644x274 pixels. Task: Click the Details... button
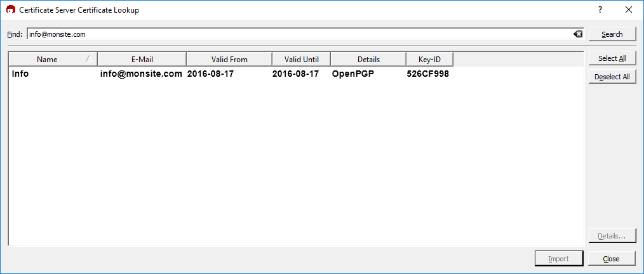coord(612,237)
